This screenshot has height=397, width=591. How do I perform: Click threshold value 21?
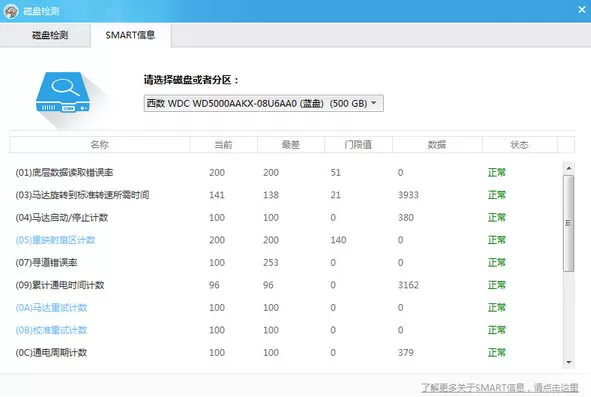click(335, 195)
